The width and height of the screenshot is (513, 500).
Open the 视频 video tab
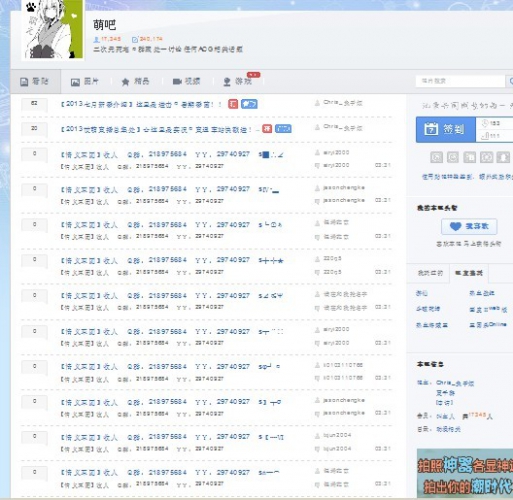coord(186,81)
